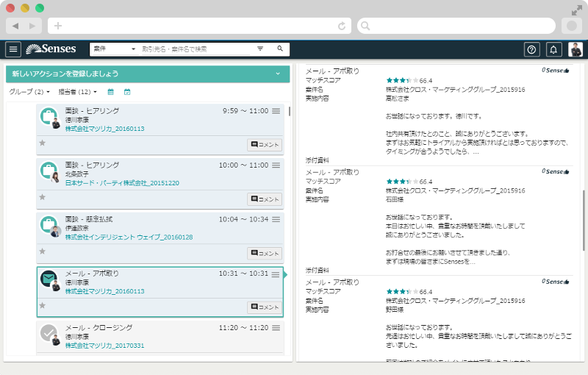The image size is (588, 375).
Task: Click the right panel scrollbar
Action: 584,220
